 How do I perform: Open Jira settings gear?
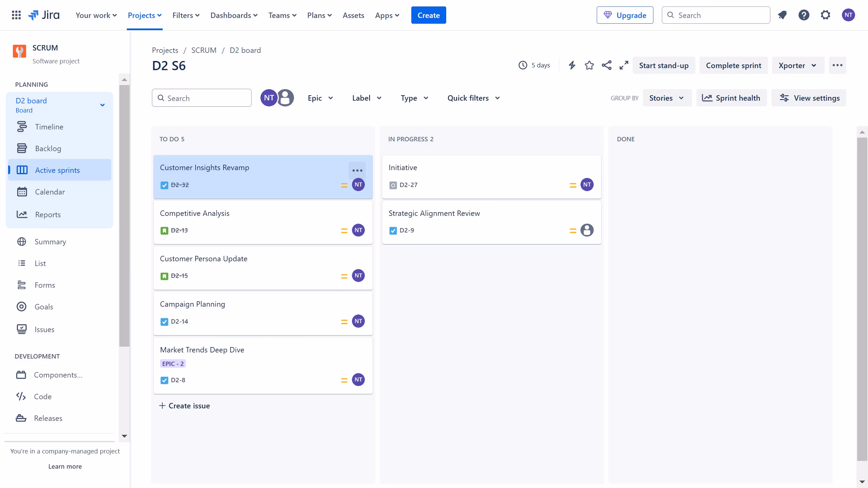826,15
